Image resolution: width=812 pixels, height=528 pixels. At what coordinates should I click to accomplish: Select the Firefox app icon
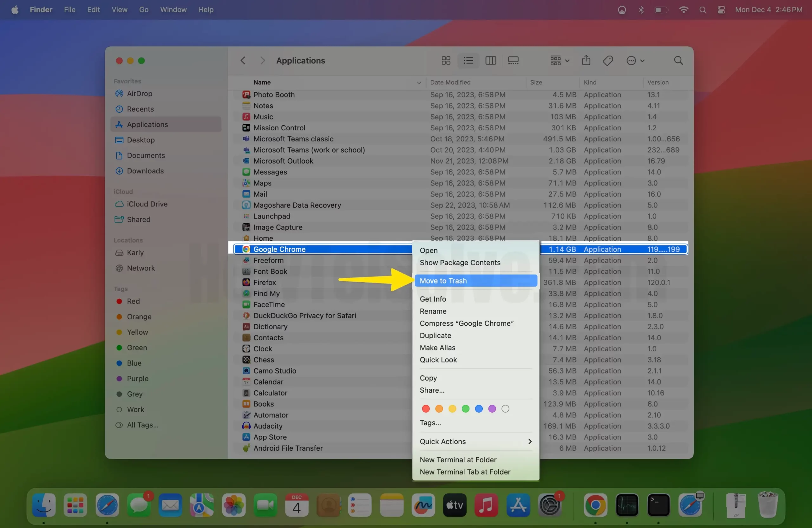click(246, 283)
